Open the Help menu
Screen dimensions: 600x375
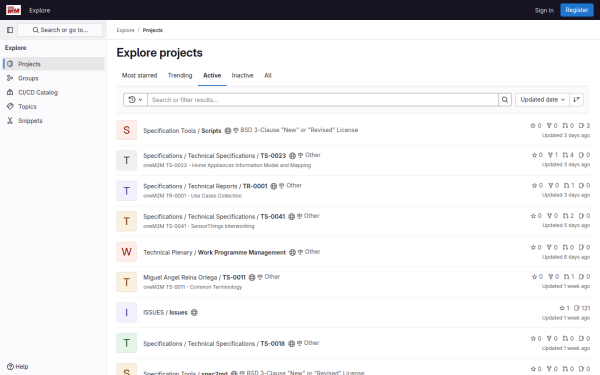(18, 367)
